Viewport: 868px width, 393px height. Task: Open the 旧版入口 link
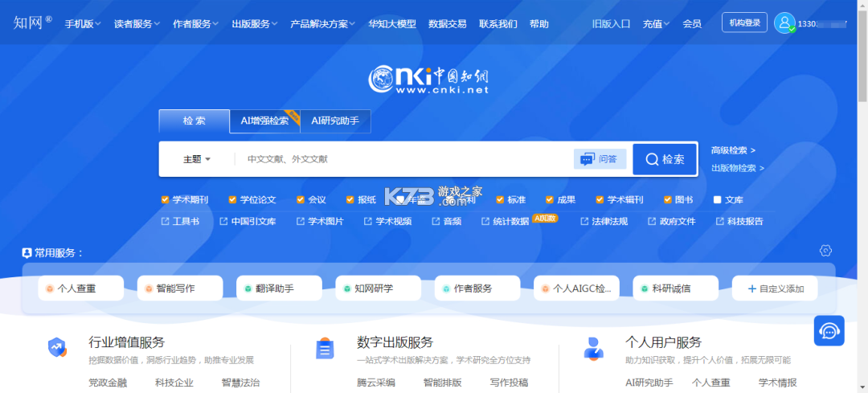point(611,24)
